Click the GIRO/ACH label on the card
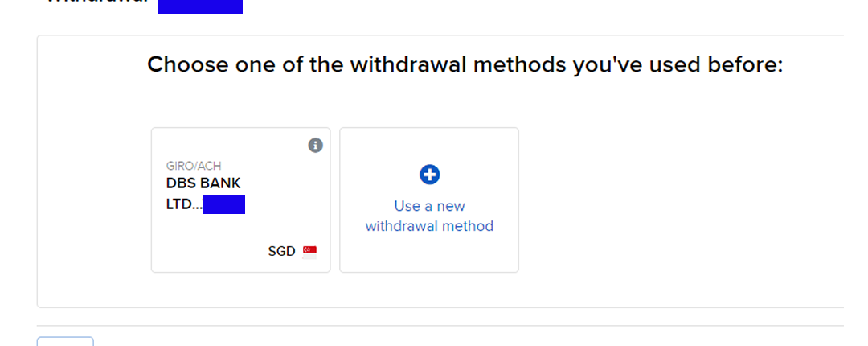The image size is (868, 346). [x=194, y=167]
